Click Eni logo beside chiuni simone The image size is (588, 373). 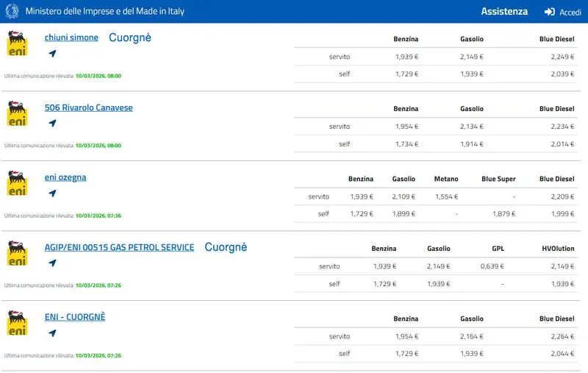coord(17,44)
